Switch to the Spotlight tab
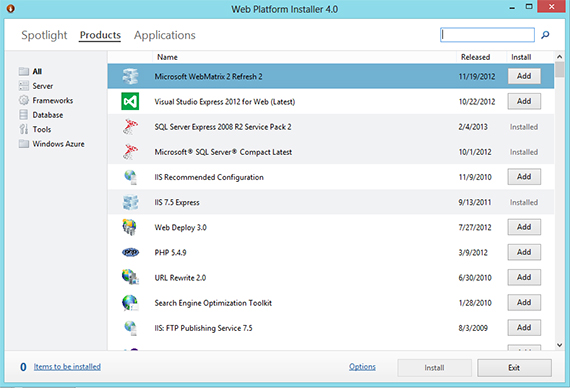This screenshot has height=388, width=570. (x=44, y=35)
